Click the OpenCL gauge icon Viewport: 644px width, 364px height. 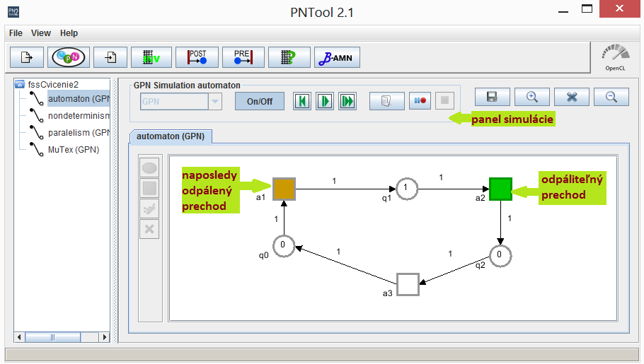(x=614, y=57)
